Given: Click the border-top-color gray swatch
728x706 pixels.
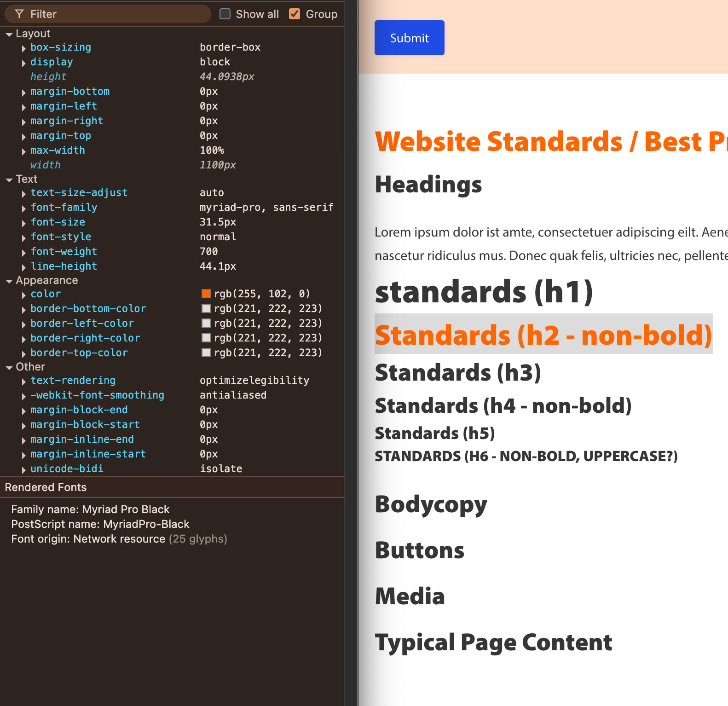Looking at the screenshot, I should coord(206,353).
